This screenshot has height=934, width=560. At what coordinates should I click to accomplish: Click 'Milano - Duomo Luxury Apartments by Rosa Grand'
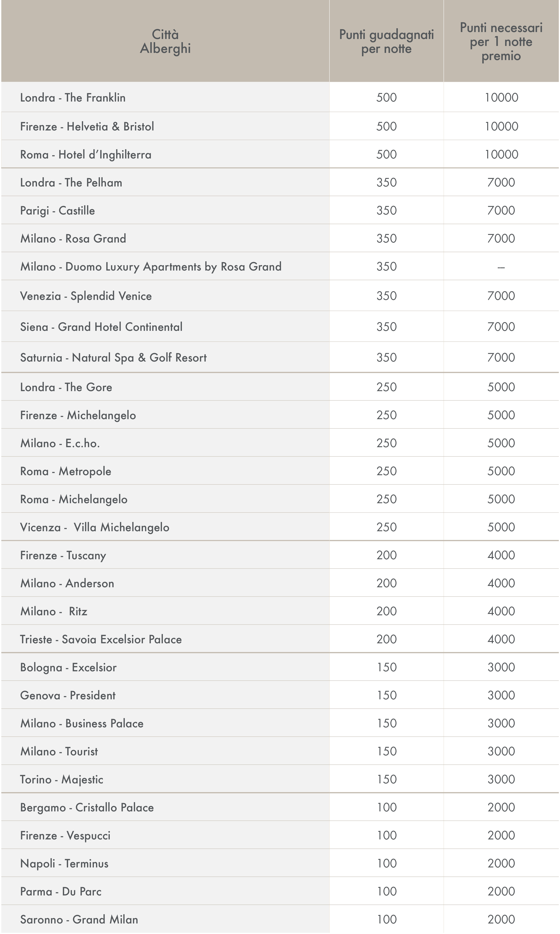[151, 267]
